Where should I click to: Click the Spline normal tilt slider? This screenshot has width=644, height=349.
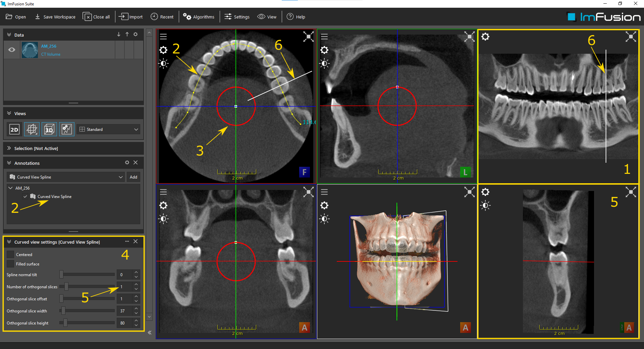(87, 275)
